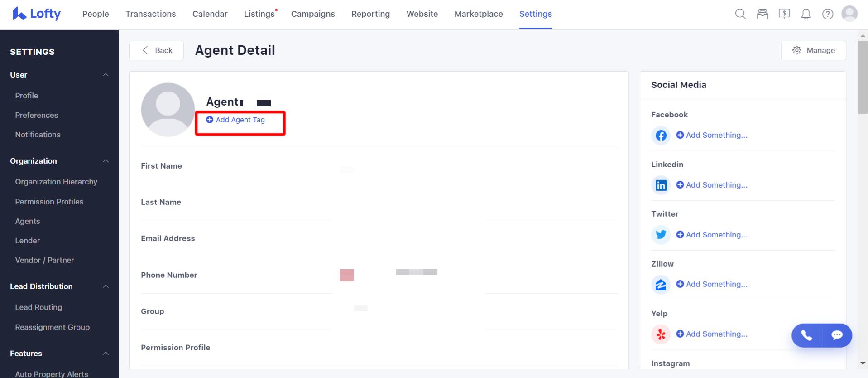Click Add Agent Tag

tap(235, 120)
